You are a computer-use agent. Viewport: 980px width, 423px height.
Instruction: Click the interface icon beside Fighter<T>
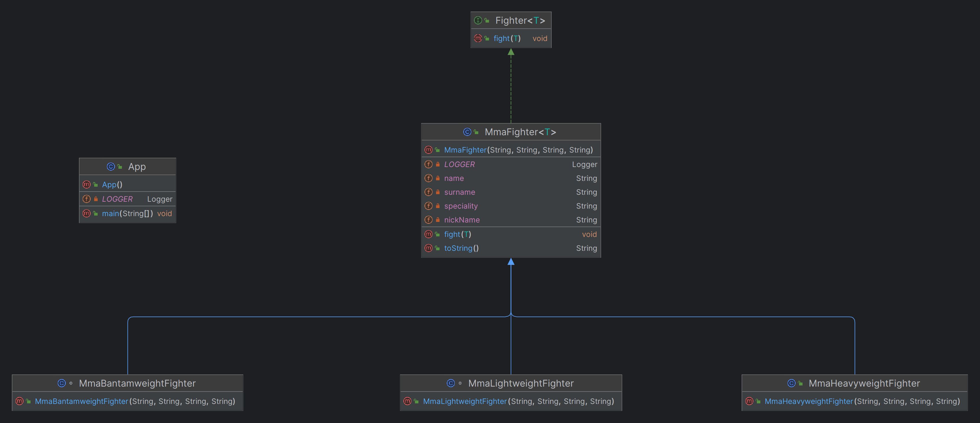click(478, 21)
